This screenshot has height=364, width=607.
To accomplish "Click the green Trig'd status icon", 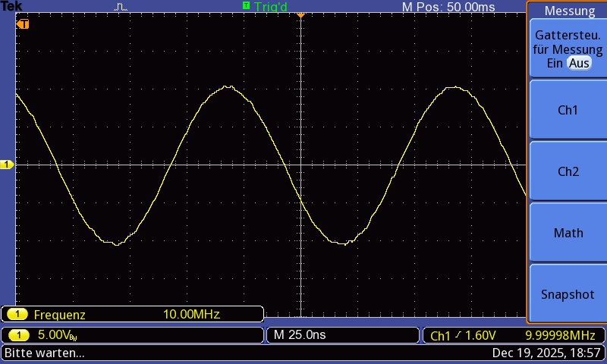I will click(x=246, y=5).
